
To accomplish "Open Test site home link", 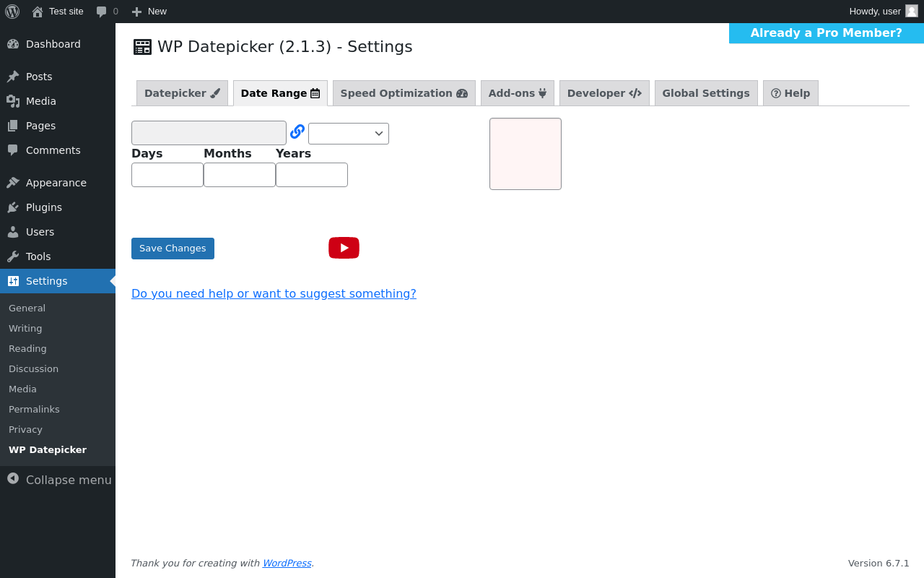I will click(58, 12).
